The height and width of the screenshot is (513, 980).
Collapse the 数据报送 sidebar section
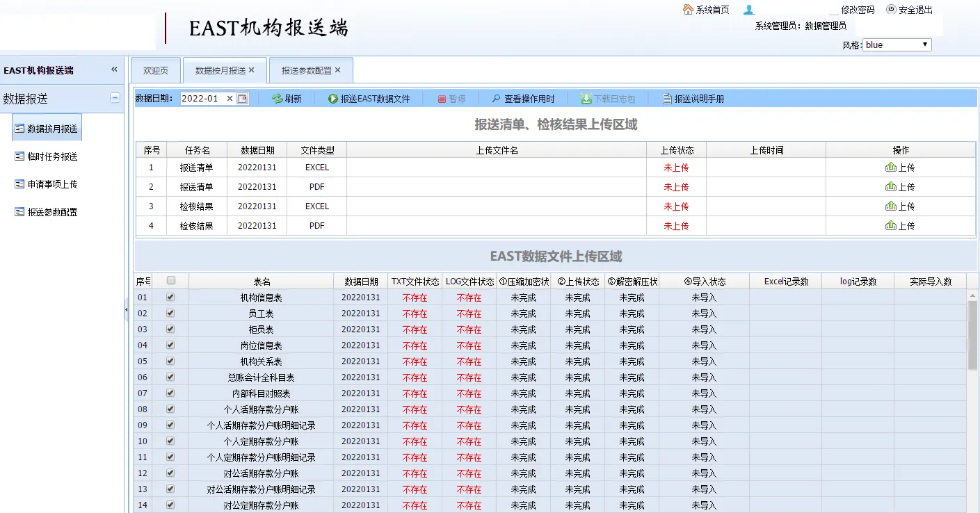(115, 99)
